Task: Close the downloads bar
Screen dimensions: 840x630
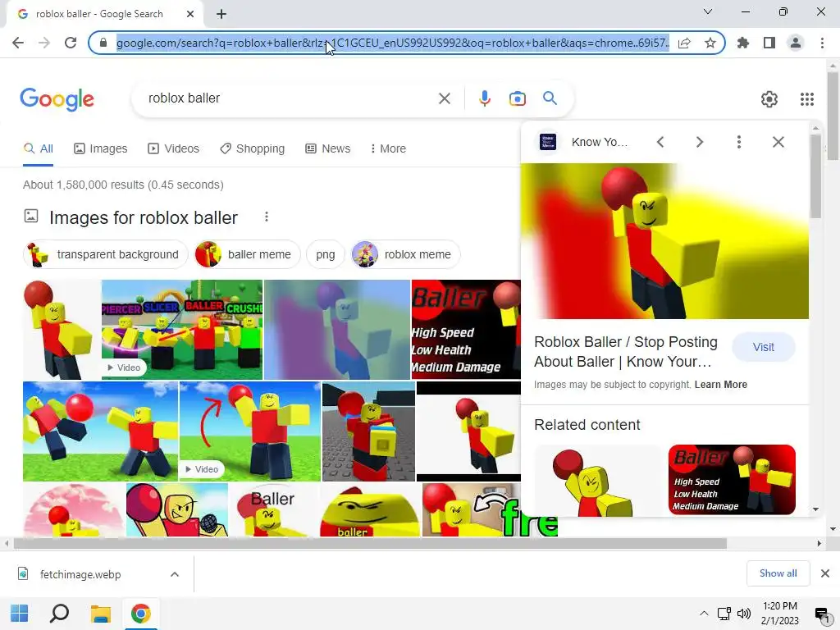Action: pos(825,573)
